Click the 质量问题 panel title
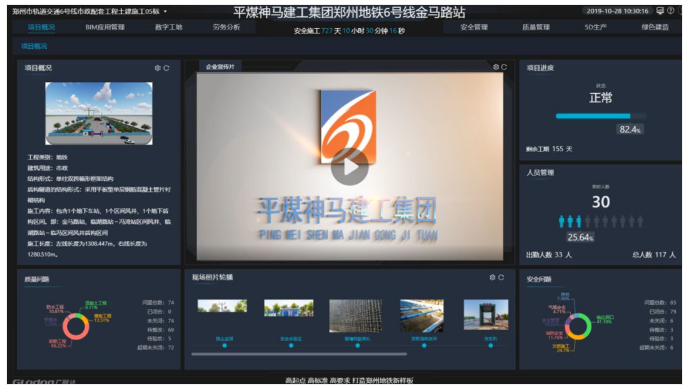 (x=37, y=279)
